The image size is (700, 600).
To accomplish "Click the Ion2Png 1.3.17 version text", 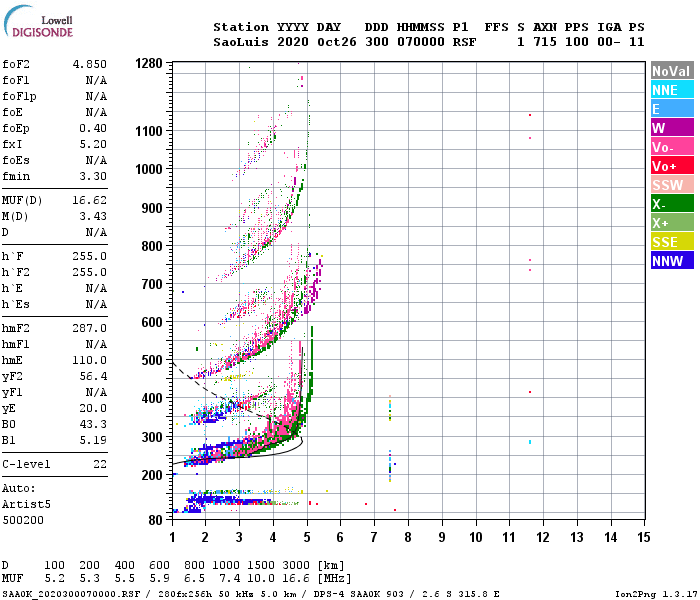I will pos(656,594).
